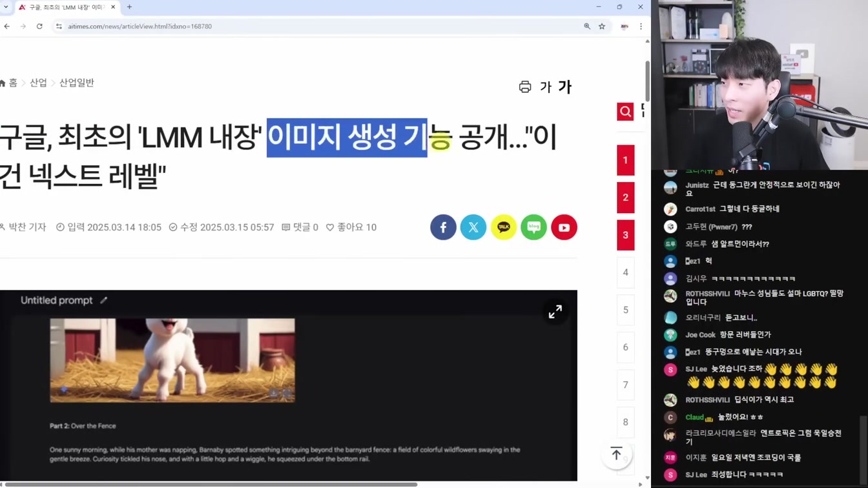The image size is (868, 488).
Task: Share article on Facebook
Action: click(x=443, y=227)
